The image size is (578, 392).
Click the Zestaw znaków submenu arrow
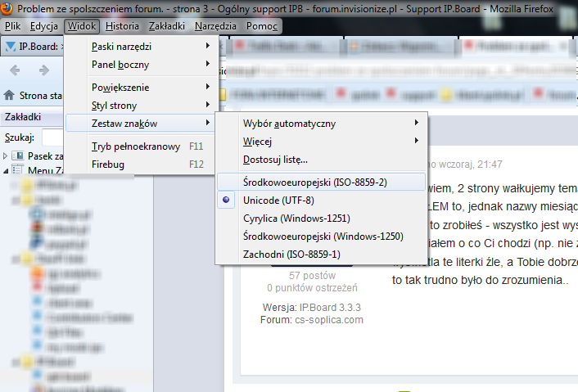[x=207, y=122]
